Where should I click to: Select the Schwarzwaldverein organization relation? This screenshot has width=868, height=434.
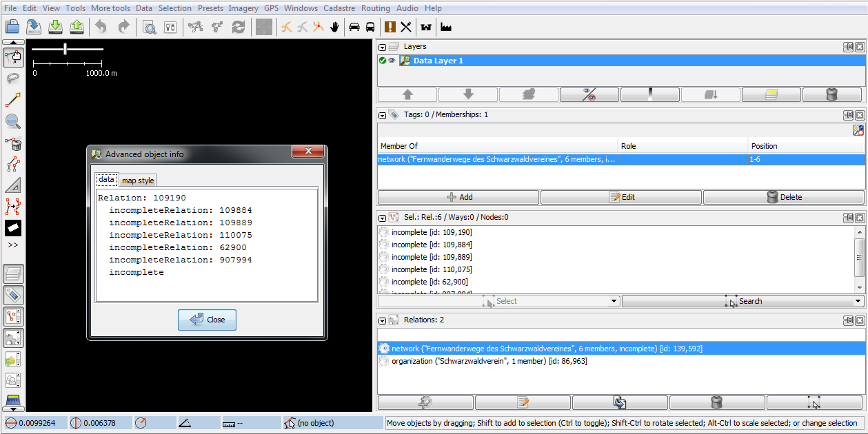pyautogui.click(x=489, y=361)
